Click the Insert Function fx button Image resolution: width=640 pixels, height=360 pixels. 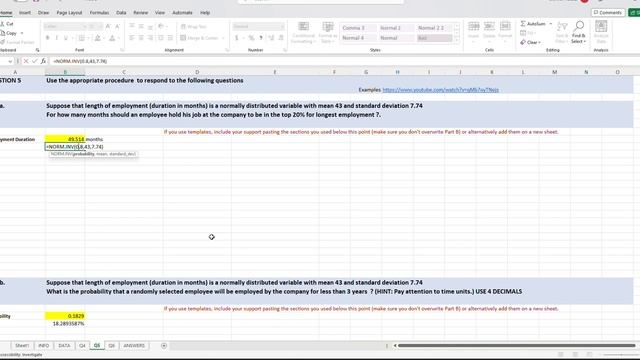43,61
